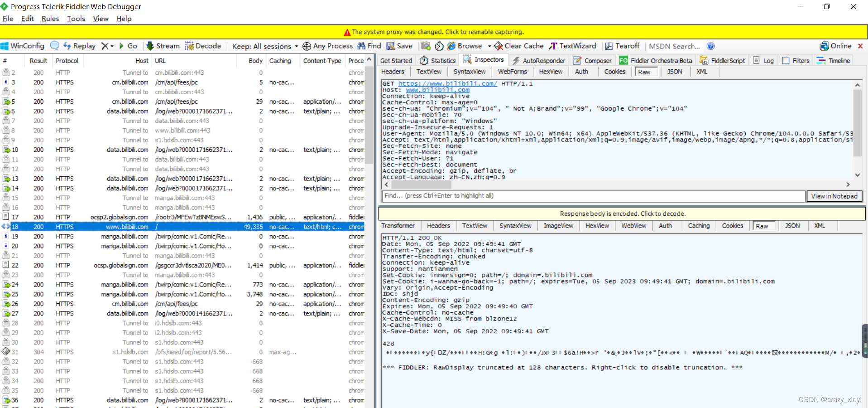
Task: Click the View in Notepad button
Action: coord(834,196)
